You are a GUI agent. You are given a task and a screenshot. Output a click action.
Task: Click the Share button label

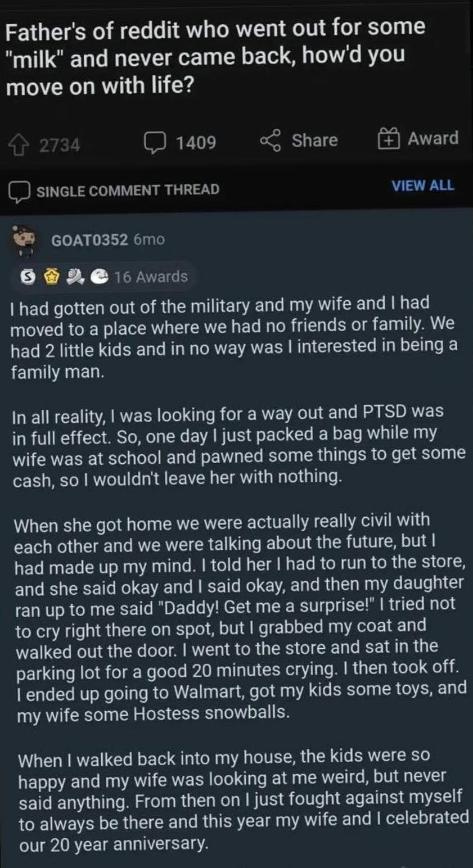coord(314,140)
